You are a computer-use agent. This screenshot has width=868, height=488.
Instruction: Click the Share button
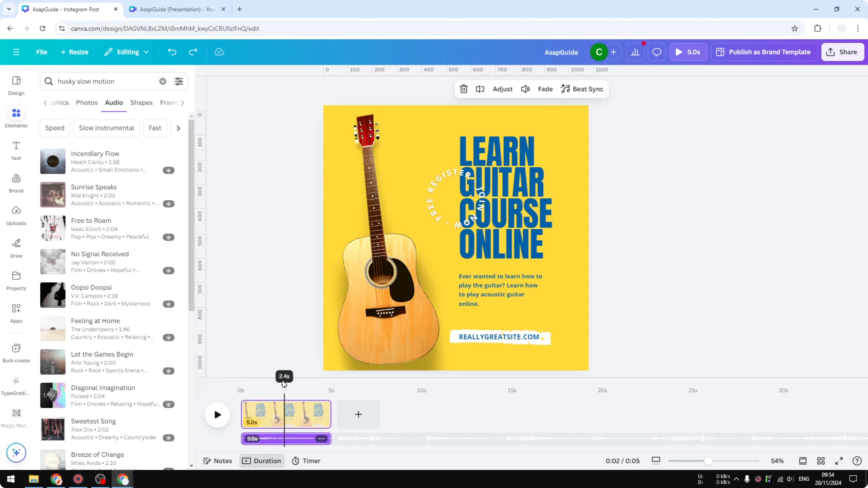click(842, 52)
